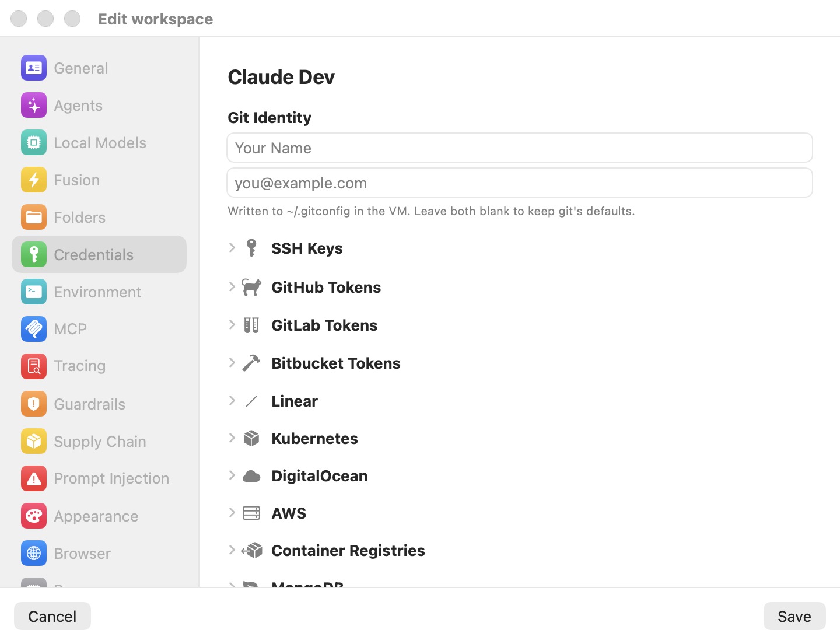This screenshot has height=644, width=840.
Task: Click the Fusion lightning bolt icon
Action: (34, 180)
